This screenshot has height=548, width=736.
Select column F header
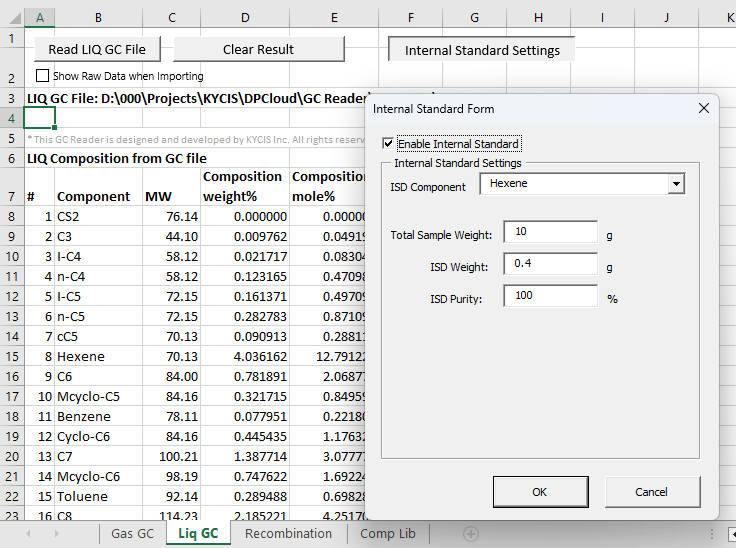tap(411, 18)
